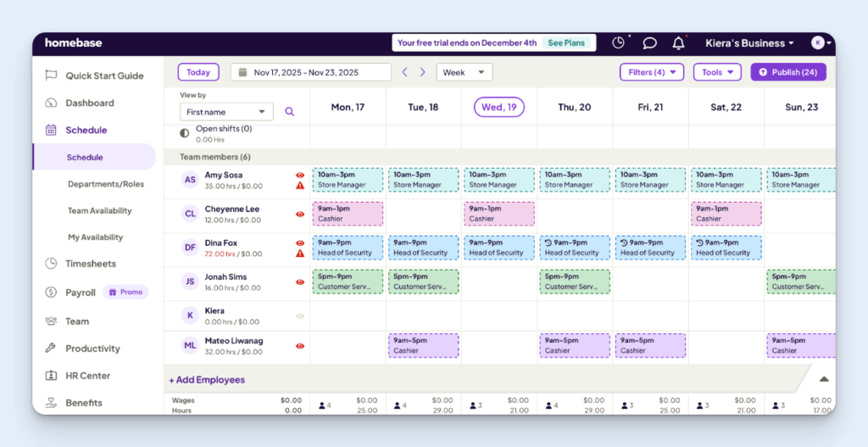Click the search magnifier icon beside View by
Viewport: 868px width, 447px height.
pos(290,112)
